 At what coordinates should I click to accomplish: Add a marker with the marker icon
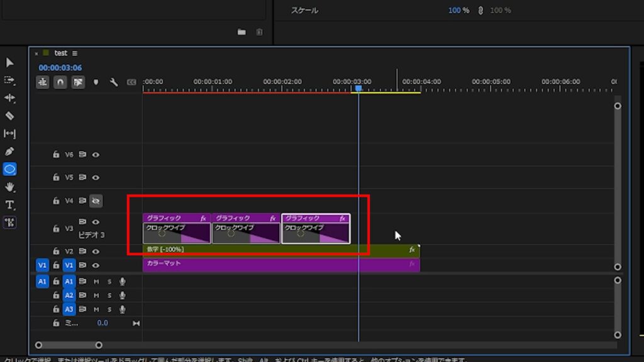point(96,82)
